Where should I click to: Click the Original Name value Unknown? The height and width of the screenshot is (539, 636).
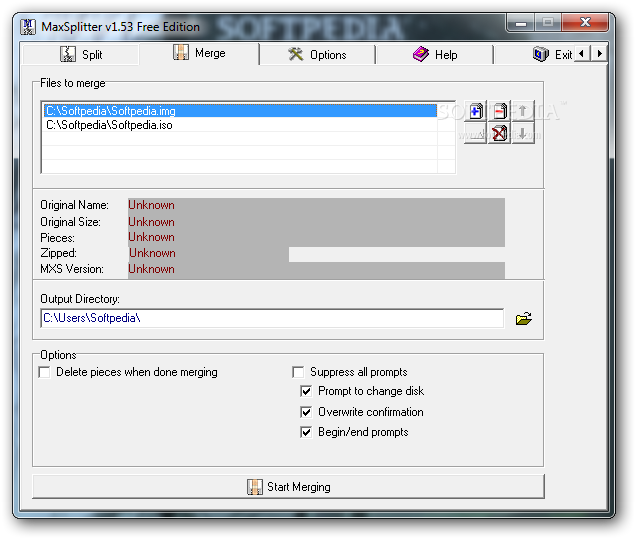151,205
